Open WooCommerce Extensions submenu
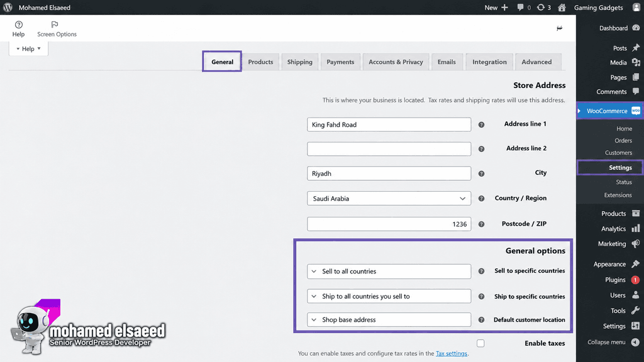This screenshot has width=644, height=362. point(618,195)
